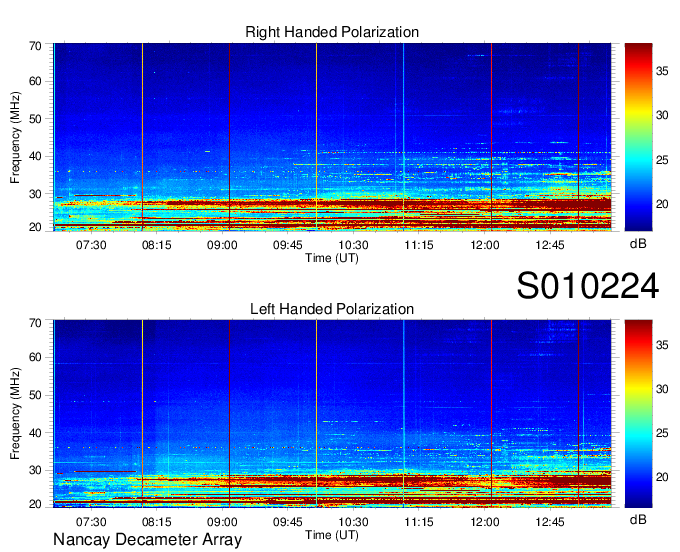Click 09:00 tick on Left Handed time axis
This screenshot has height=552, width=680.
(222, 522)
